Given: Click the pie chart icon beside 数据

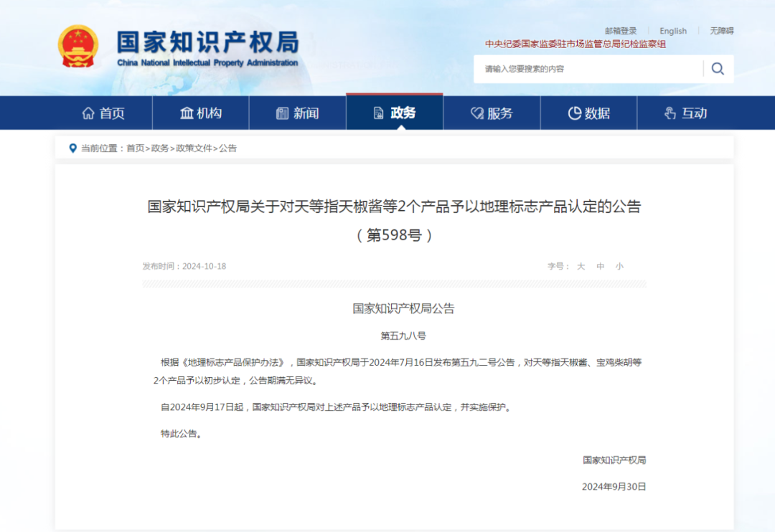Looking at the screenshot, I should (574, 113).
